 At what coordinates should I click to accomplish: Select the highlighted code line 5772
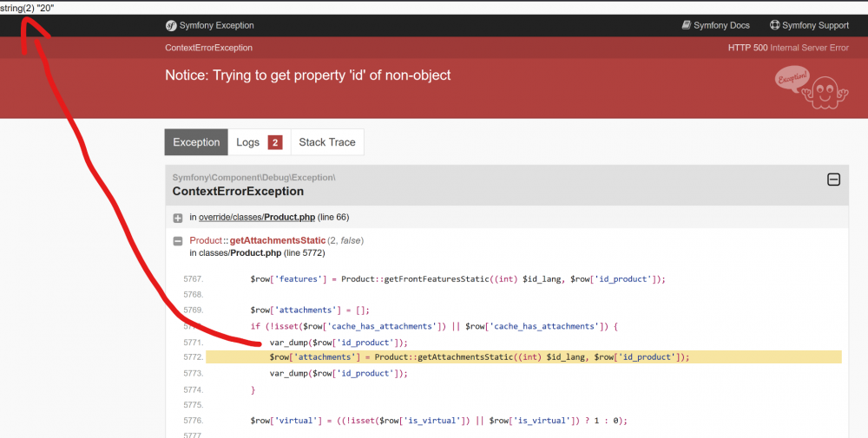click(x=523, y=357)
